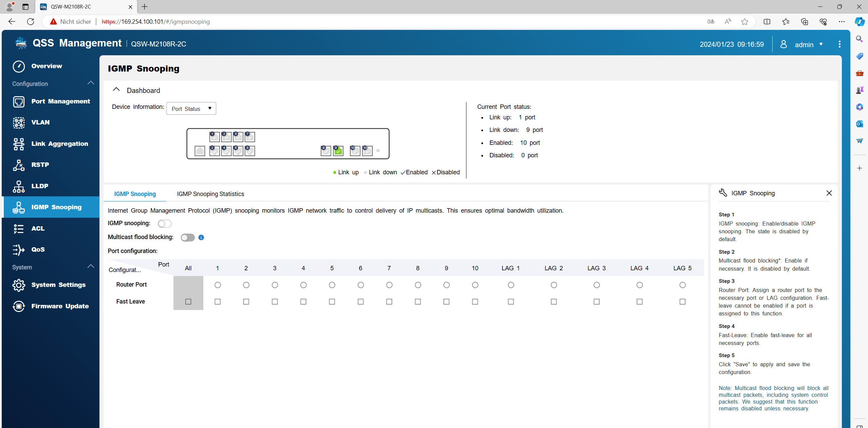The height and width of the screenshot is (428, 868).
Task: Enable the IGMP snooping toggle
Action: [x=164, y=223]
